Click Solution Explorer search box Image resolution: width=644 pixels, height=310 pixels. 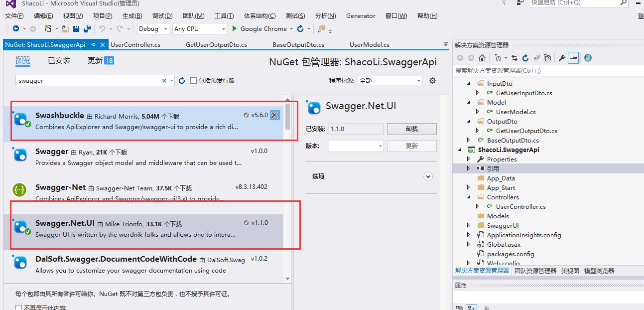coord(548,71)
